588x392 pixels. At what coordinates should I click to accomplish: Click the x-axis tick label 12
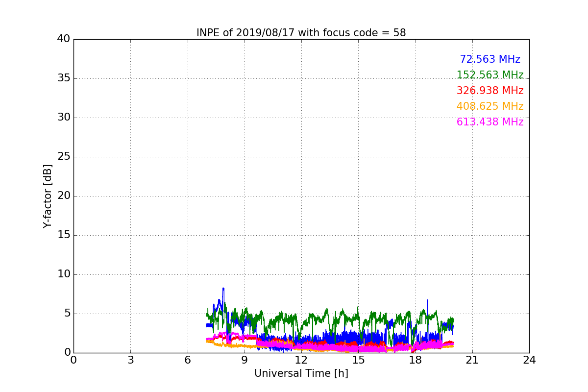pyautogui.click(x=301, y=360)
